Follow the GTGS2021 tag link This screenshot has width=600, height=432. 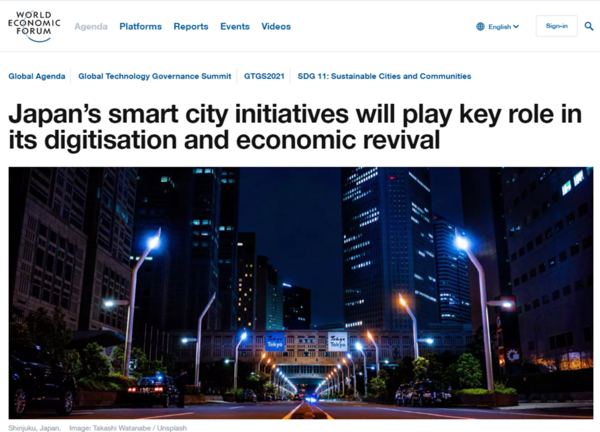266,76
